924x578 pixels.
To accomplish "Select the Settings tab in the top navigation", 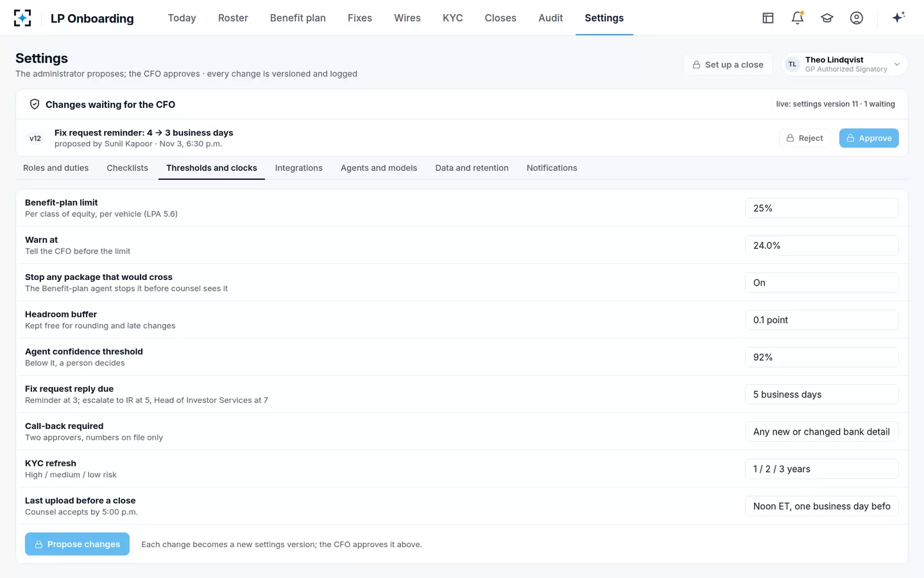I will [x=604, y=18].
